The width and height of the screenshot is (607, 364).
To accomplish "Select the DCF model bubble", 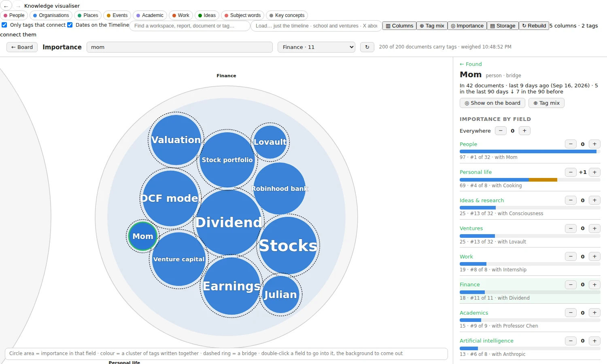I will click(171, 198).
